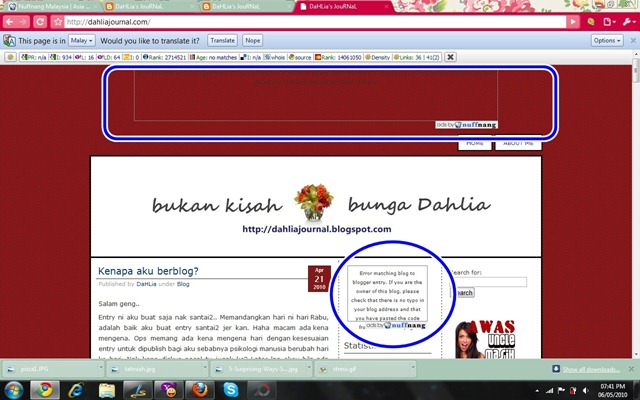This screenshot has width=640, height=400.
Task: Switch to Nuffnang Malaysia tab
Action: tap(51, 6)
